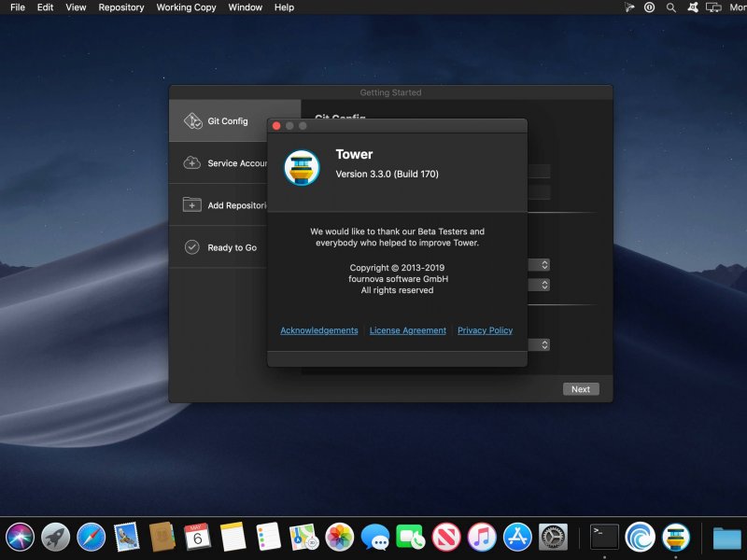
Task: Open Calendar showing May 6
Action: click(x=197, y=537)
